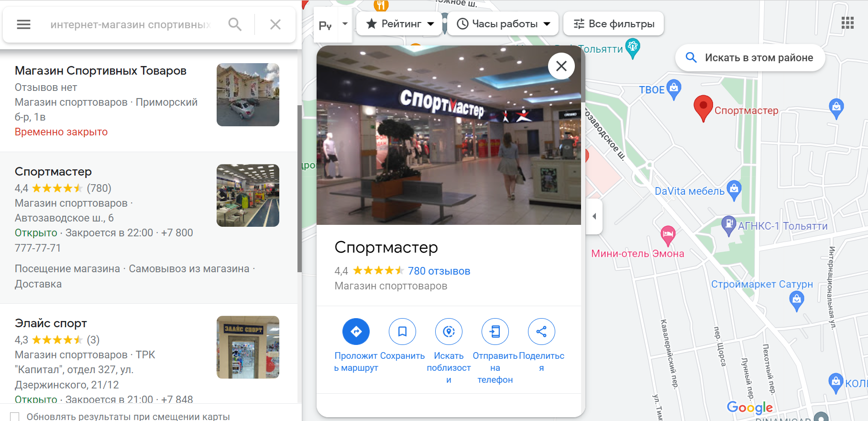Select the Элайс спорт result
Screen dimensions: 868x421
point(149,354)
